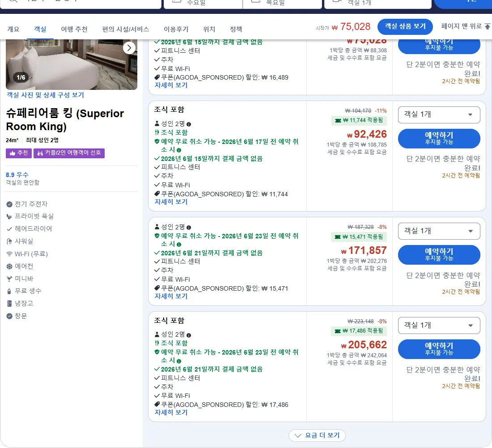
Task: Click the 객실 상품 보기 button
Action: click(x=405, y=27)
